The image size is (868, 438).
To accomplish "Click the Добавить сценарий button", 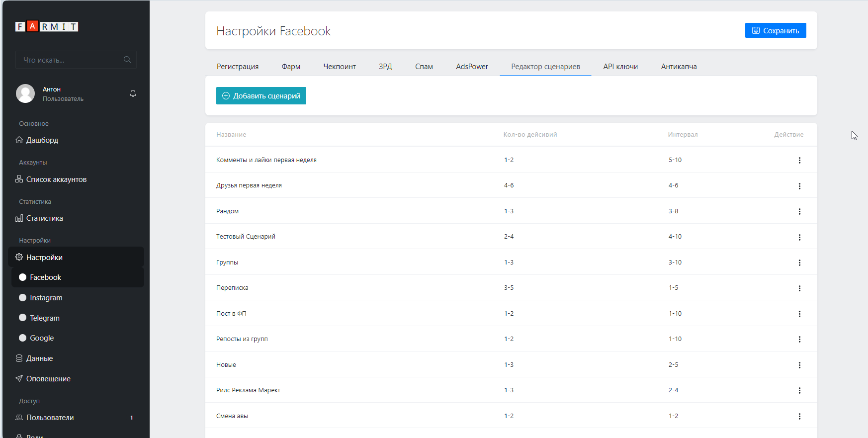I will pos(261,96).
